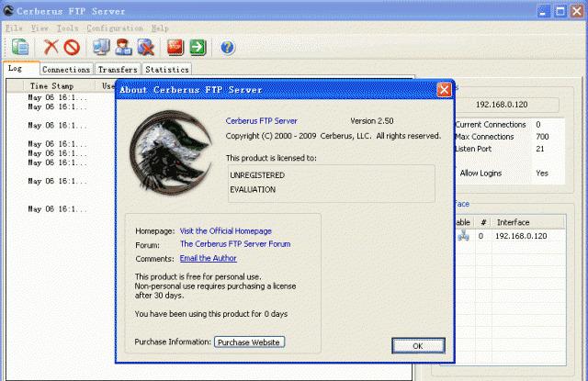Click the EVALUATION license text

point(253,189)
